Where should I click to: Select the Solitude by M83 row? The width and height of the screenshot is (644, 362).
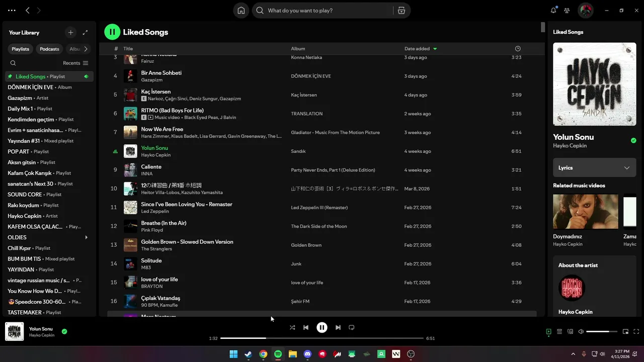(322, 264)
